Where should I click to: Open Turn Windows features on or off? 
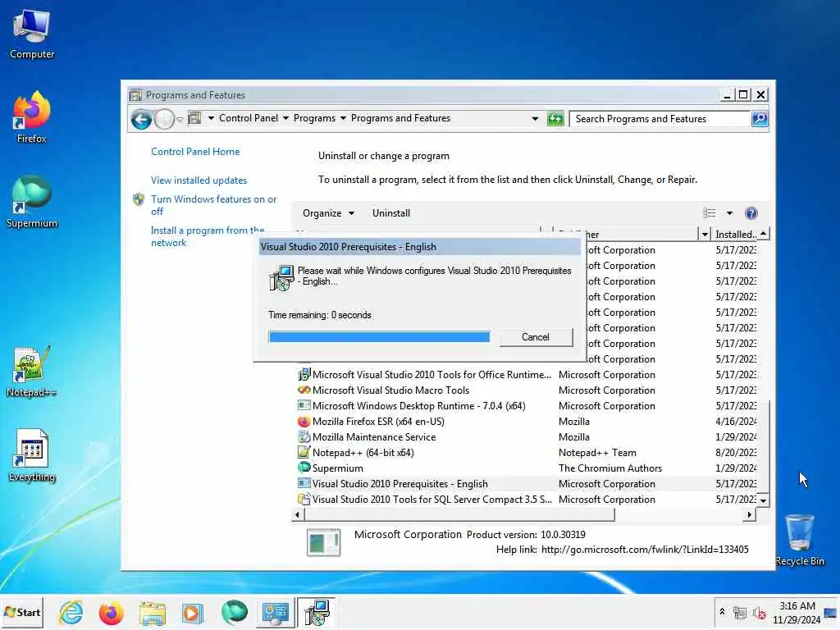point(214,205)
